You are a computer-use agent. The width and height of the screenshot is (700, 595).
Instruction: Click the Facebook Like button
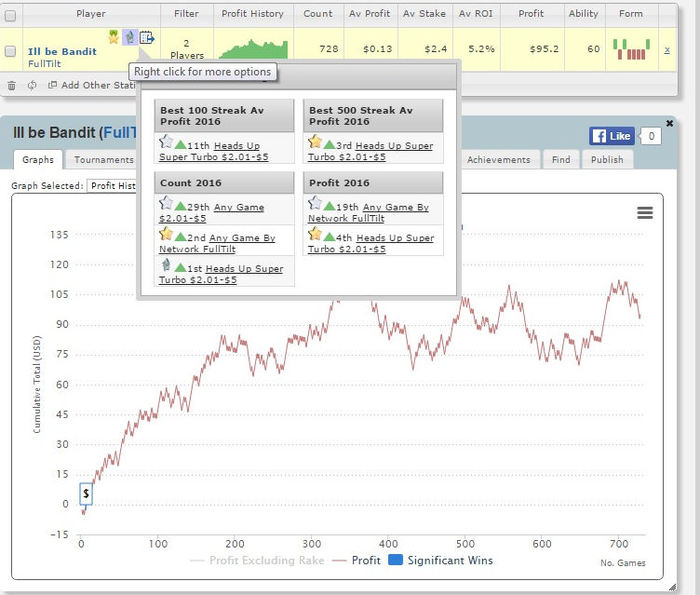click(612, 136)
